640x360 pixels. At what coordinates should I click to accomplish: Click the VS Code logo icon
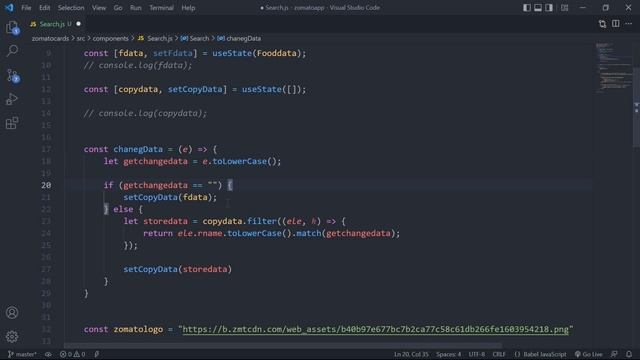tap(9, 7)
